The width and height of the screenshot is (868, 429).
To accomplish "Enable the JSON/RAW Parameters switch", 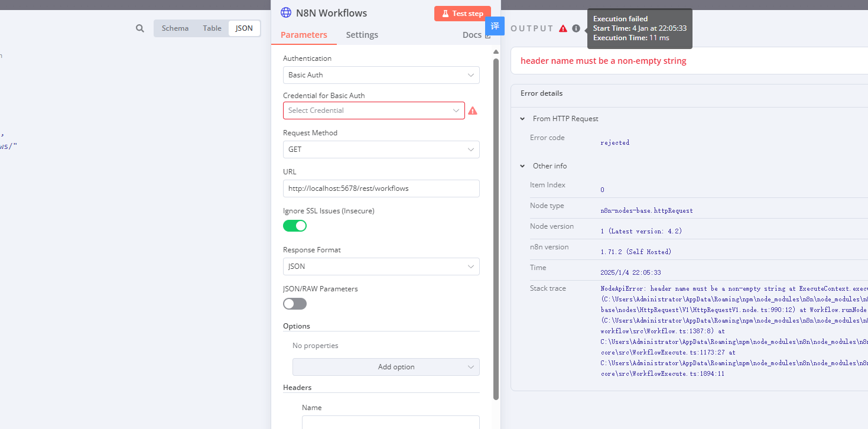I will click(x=295, y=304).
